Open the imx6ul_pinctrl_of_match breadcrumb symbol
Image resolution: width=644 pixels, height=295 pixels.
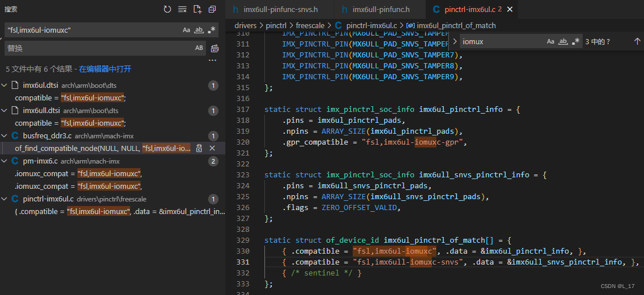pos(456,25)
